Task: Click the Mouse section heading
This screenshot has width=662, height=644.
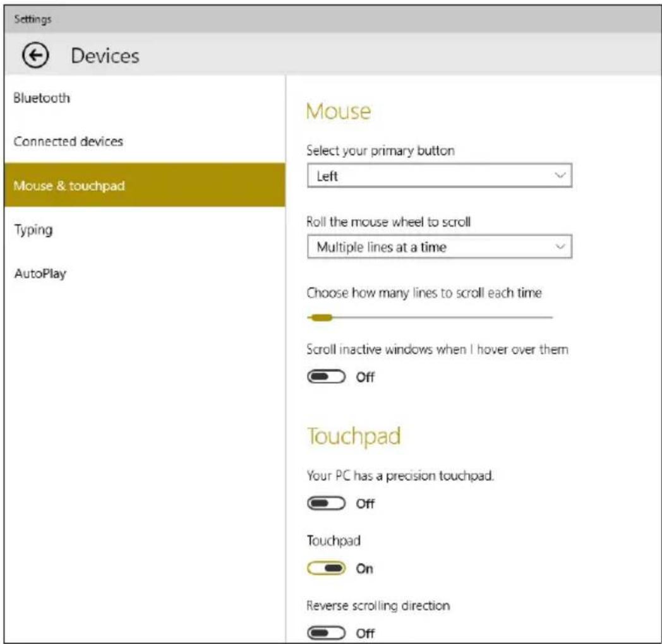Action: [339, 111]
